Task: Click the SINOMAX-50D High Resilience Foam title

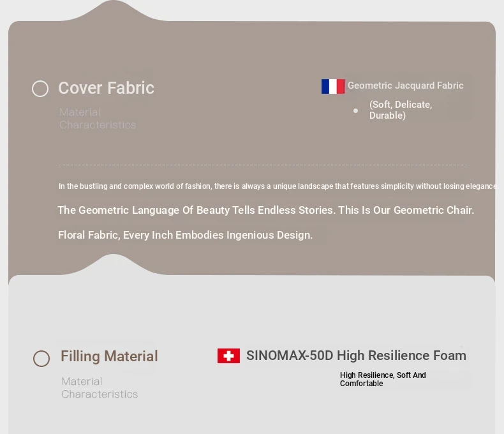Action: (x=356, y=355)
